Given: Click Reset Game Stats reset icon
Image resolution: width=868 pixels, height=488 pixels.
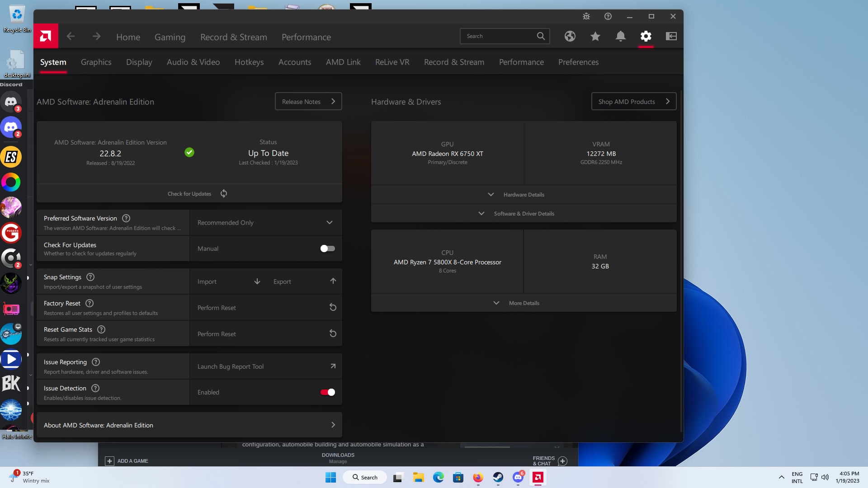Looking at the screenshot, I should 333,333.
